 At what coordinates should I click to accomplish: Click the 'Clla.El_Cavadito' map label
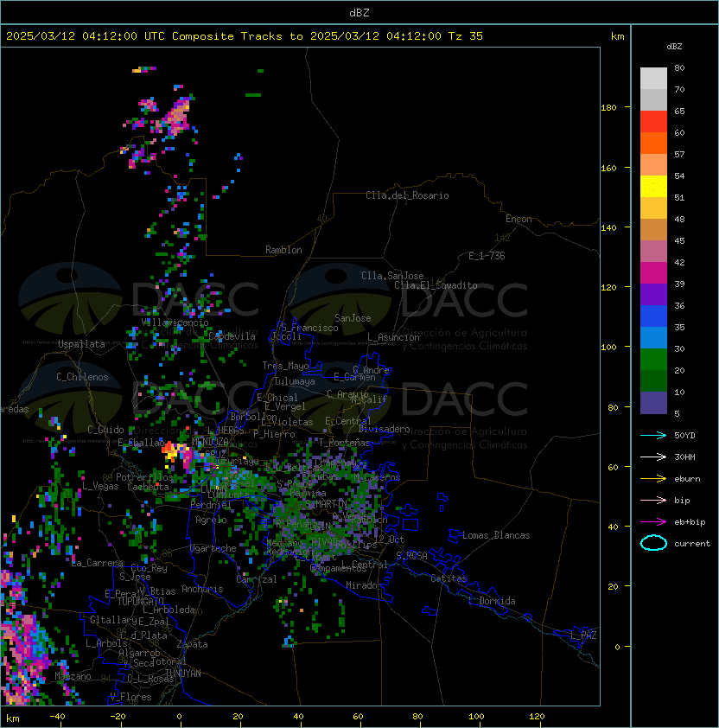436,285
